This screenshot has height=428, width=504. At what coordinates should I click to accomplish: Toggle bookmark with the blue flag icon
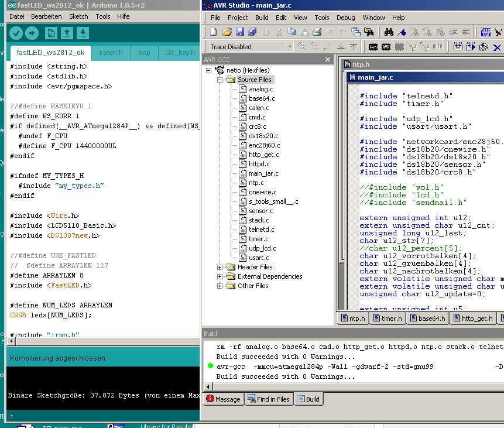[x=402, y=32]
